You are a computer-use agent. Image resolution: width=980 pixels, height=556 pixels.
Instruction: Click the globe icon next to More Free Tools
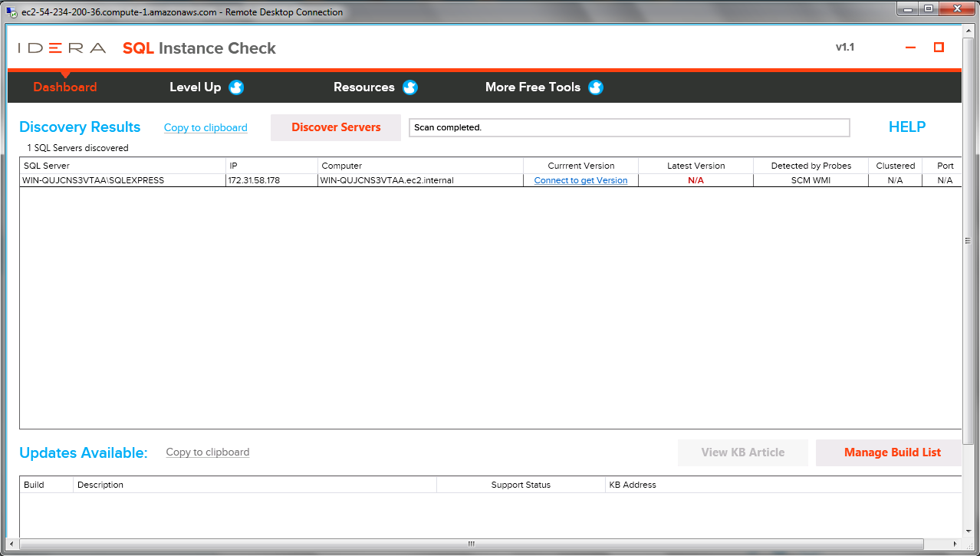[596, 87]
